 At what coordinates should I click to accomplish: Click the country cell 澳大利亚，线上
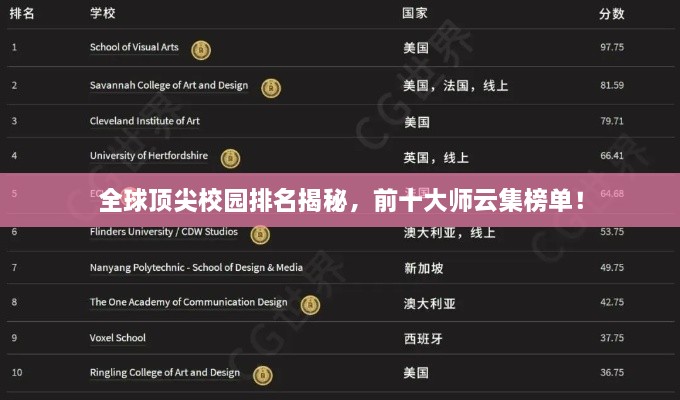click(449, 233)
